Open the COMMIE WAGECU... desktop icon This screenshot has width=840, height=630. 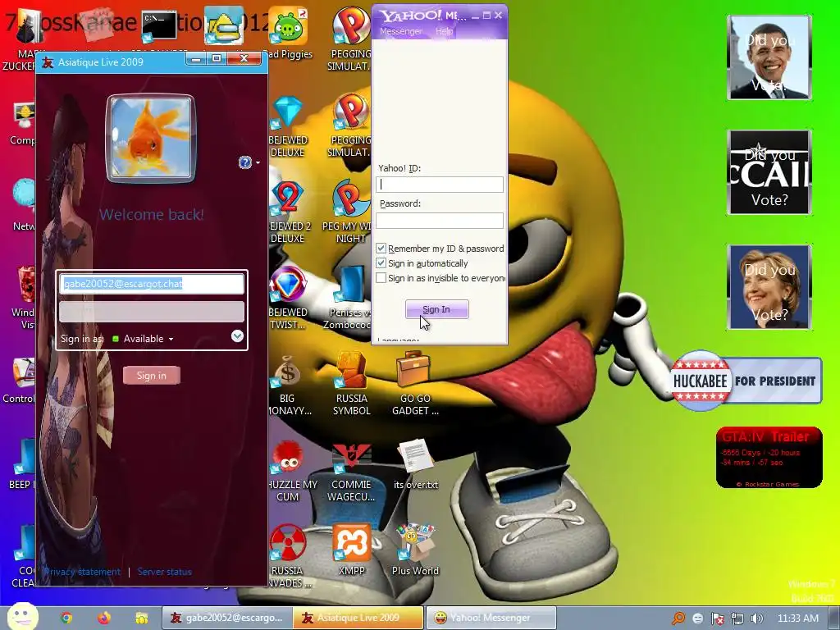pos(351,472)
